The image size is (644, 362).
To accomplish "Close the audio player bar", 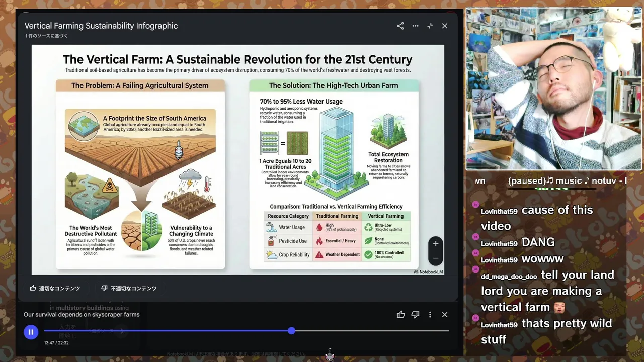I will pos(445,315).
